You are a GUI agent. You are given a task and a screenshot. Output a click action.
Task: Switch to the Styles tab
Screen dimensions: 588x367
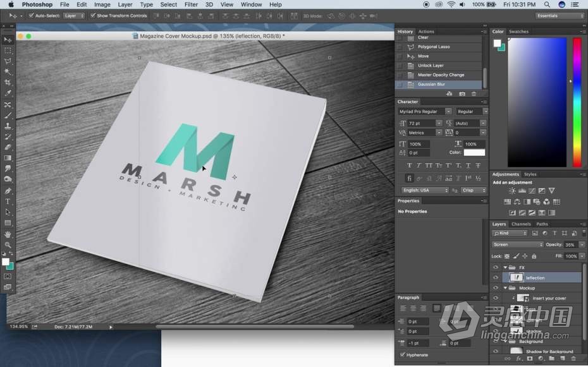pos(530,174)
